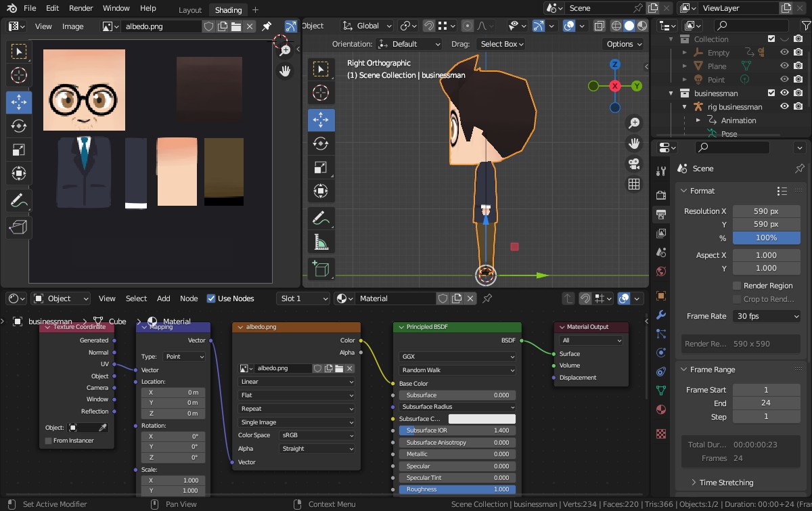Disable the Use Nodes checkbox
This screenshot has width=812, height=511.
pos(211,298)
